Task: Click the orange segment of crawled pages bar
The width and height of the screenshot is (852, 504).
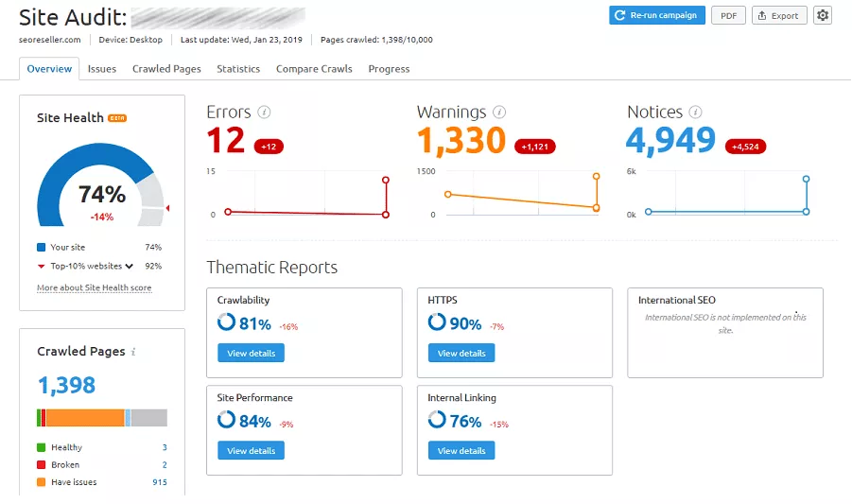Action: pyautogui.click(x=85, y=418)
